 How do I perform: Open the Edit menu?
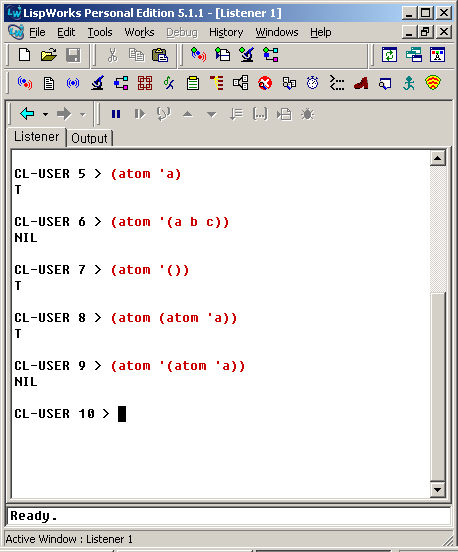(x=66, y=32)
